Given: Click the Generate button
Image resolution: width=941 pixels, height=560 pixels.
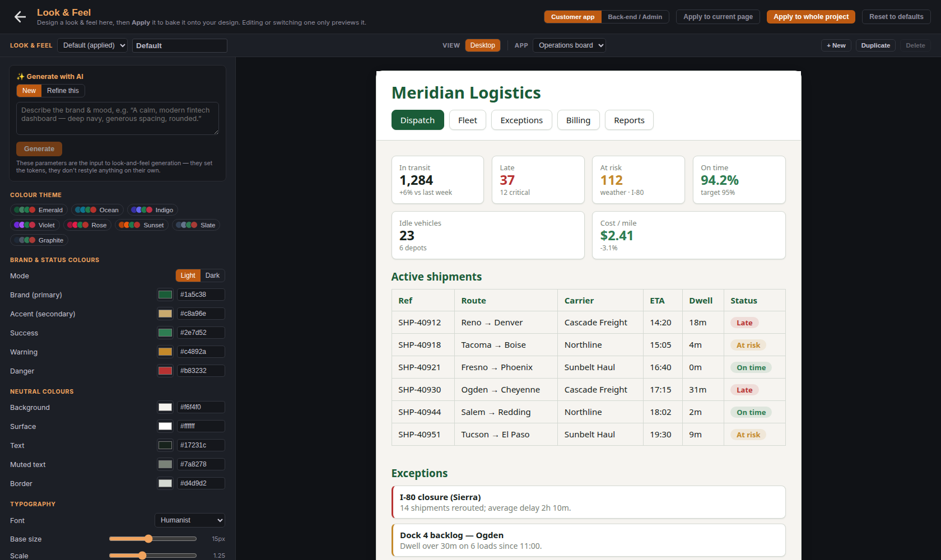Looking at the screenshot, I should pyautogui.click(x=39, y=149).
